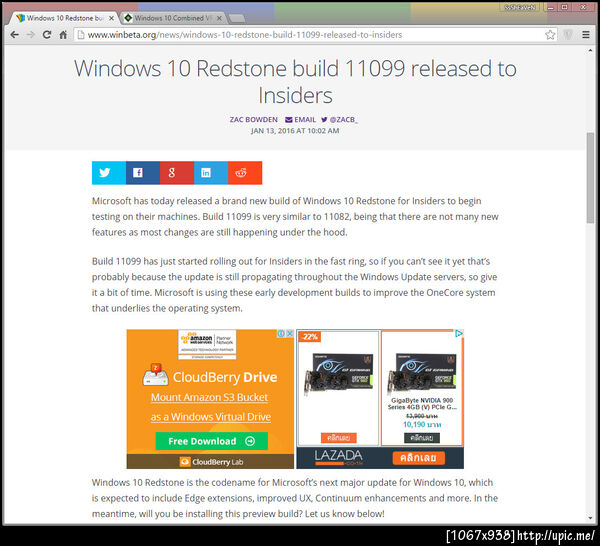
Task: Close the Windows 10 Combined tab
Action: tap(219, 18)
